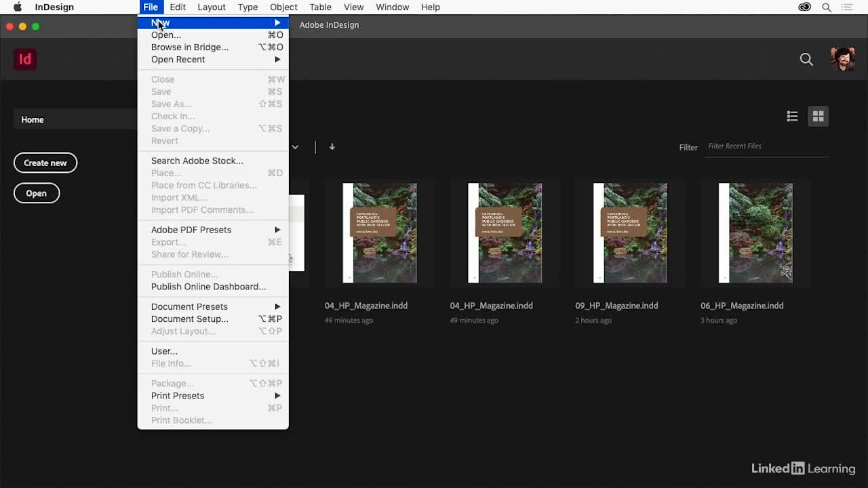The height and width of the screenshot is (488, 868).
Task: Open the InDesign home search icon
Action: (806, 60)
